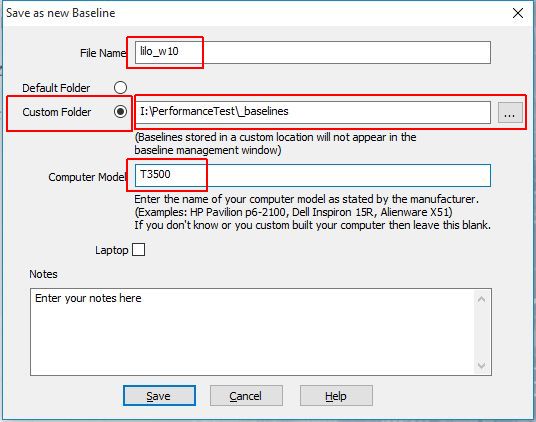Click inside the Notes text area
This screenshot has width=536, height=422.
[253, 332]
